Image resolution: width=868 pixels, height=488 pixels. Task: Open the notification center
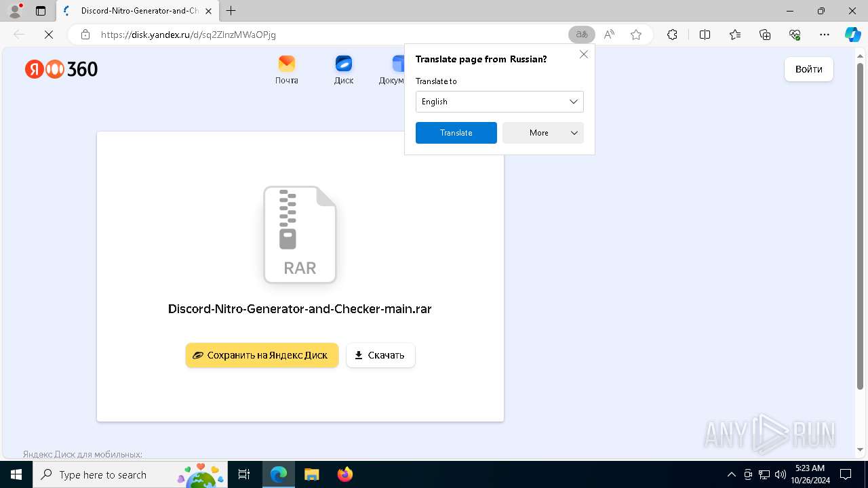tap(846, 474)
